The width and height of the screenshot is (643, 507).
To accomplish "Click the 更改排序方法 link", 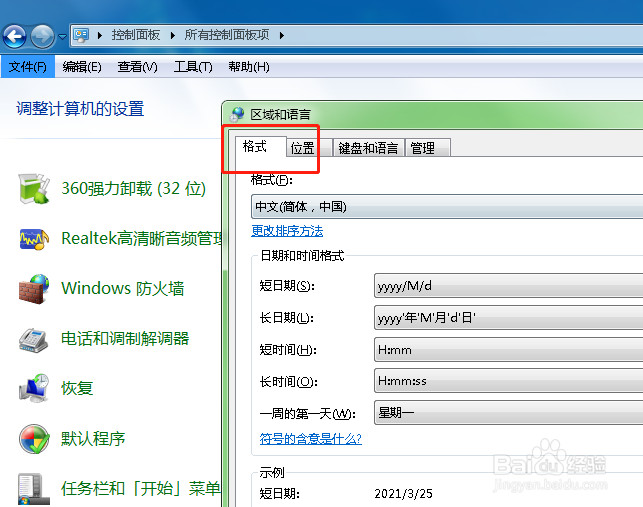I will click(x=287, y=231).
